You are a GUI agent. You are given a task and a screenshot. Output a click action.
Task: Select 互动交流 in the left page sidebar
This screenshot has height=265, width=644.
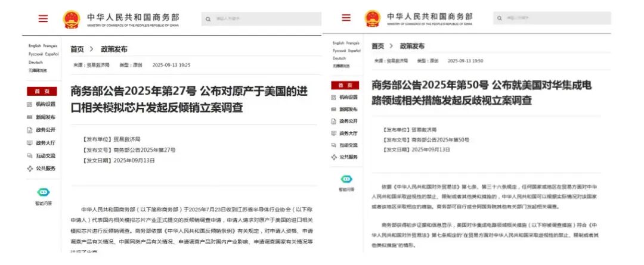45,155
